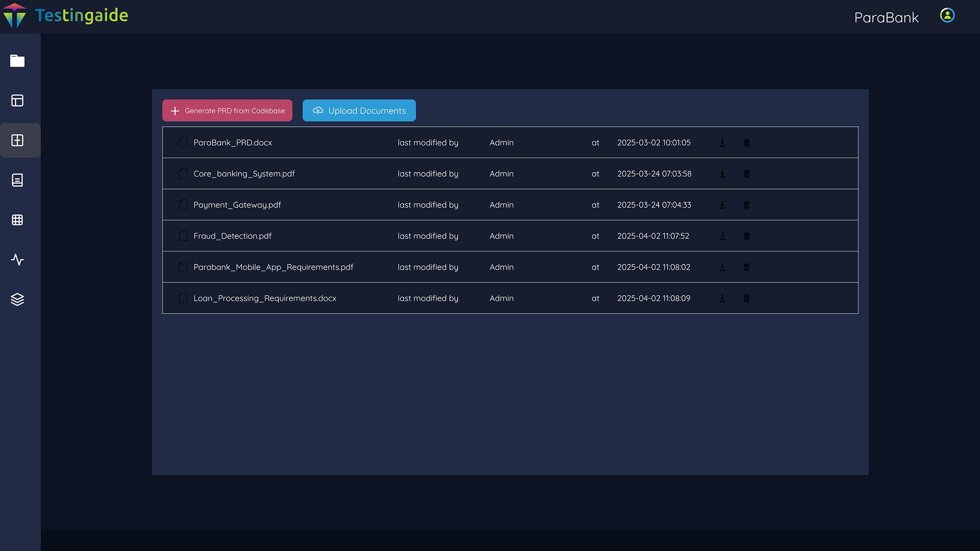
Task: Click the Upload Documents button
Action: [x=359, y=110]
